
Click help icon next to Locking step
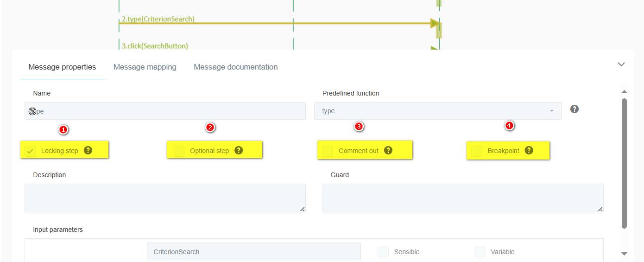88,150
